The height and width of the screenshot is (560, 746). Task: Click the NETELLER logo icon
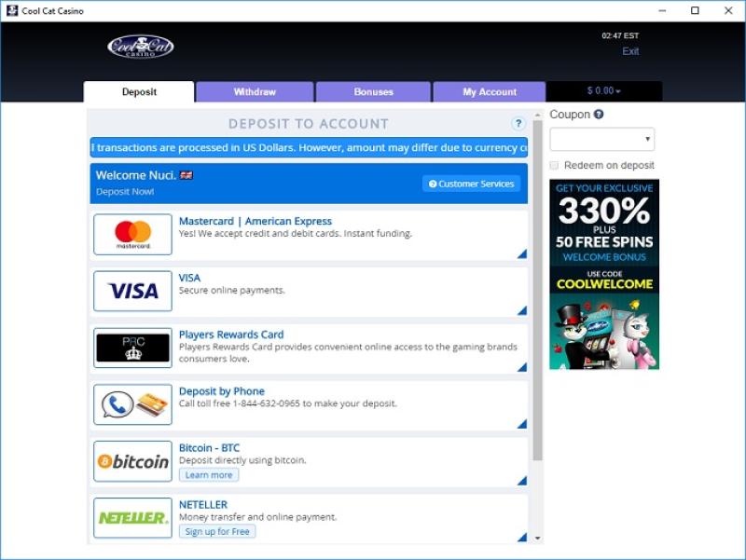(132, 517)
